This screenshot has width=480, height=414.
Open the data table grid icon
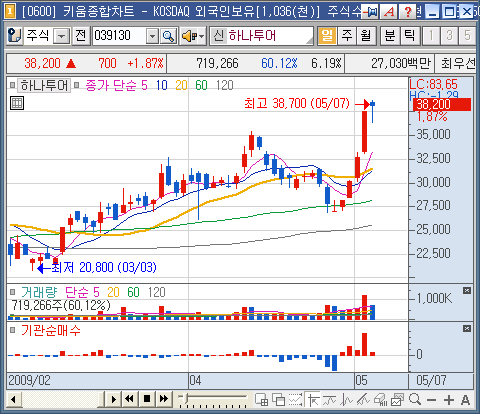coord(17,103)
